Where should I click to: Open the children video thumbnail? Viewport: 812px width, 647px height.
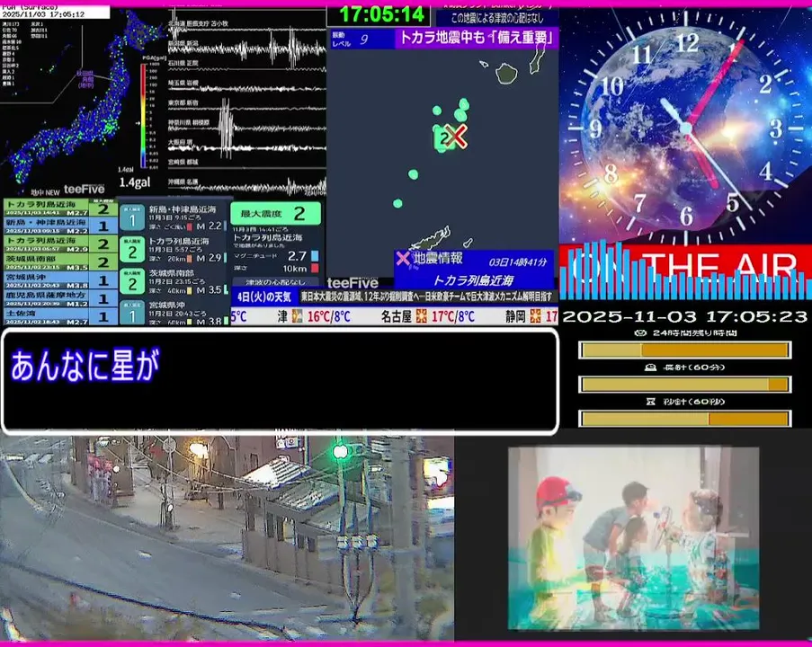[633, 538]
